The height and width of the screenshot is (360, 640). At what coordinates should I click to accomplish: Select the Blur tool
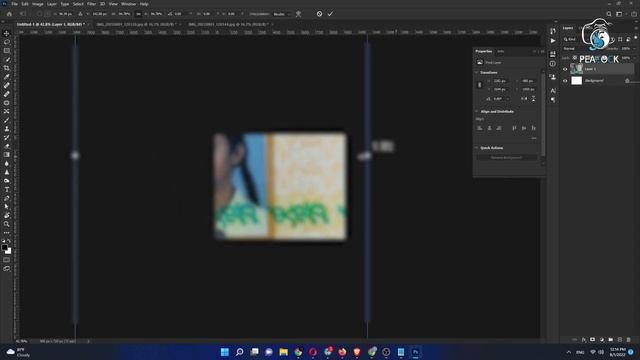[x=7, y=163]
